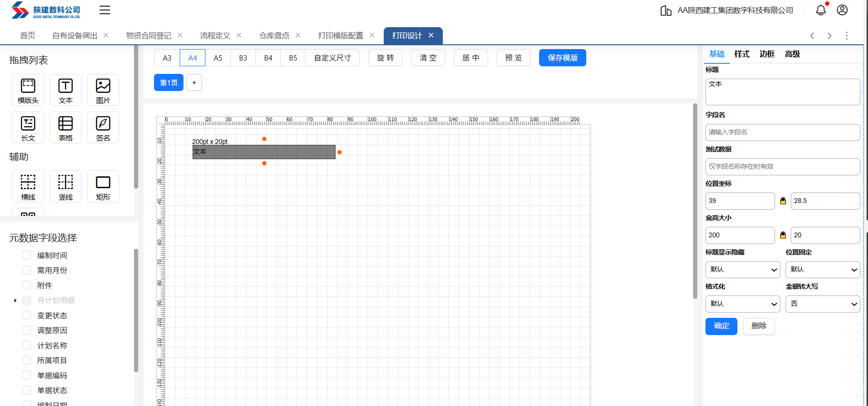Select the 模版头 template header tool

click(28, 90)
